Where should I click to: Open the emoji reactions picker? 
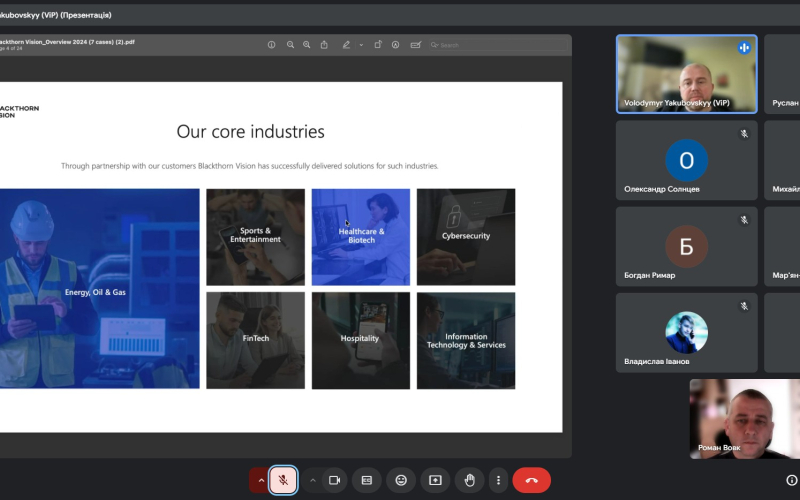click(x=401, y=480)
